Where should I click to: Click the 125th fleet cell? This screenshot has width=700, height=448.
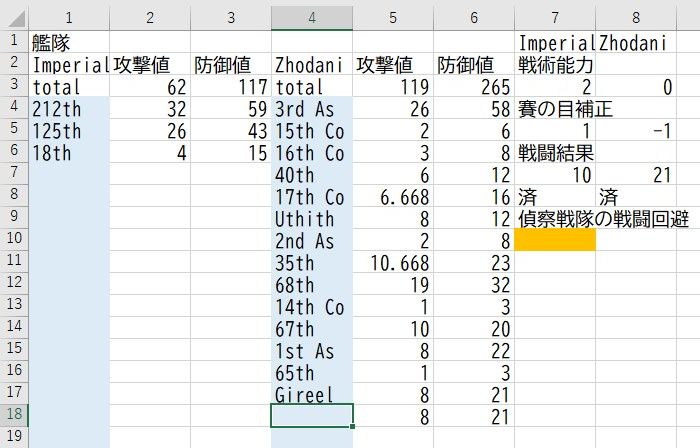pyautogui.click(x=69, y=130)
